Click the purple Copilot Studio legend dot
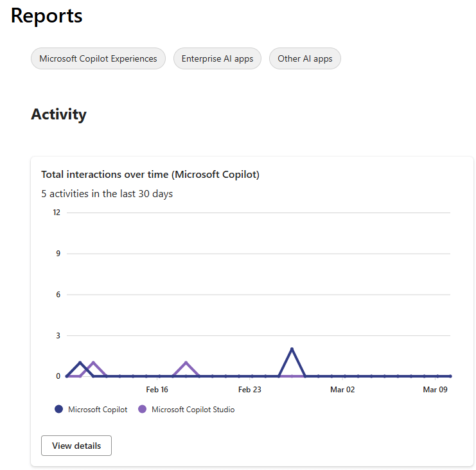 (143, 410)
